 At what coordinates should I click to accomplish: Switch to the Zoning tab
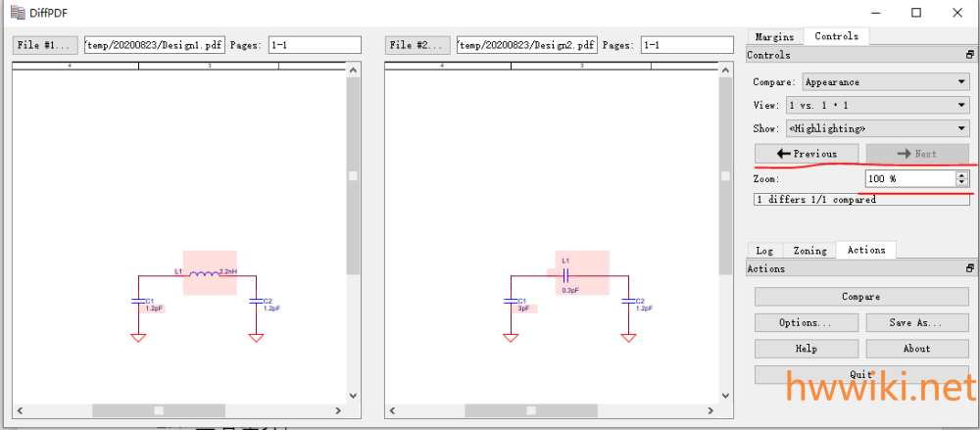[x=809, y=251]
